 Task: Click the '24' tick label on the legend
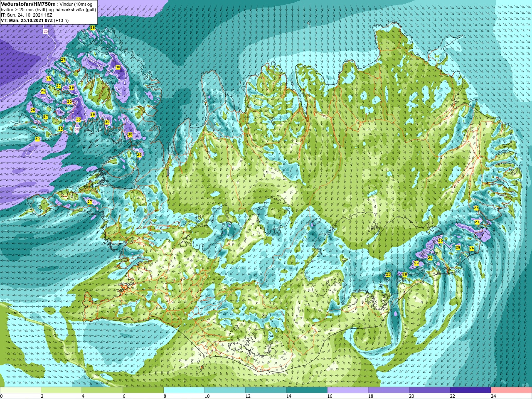tap(493, 396)
